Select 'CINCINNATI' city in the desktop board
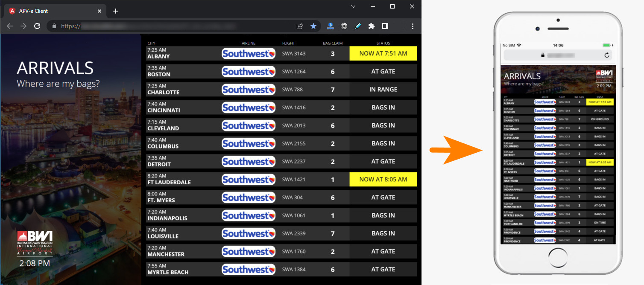 tap(164, 110)
